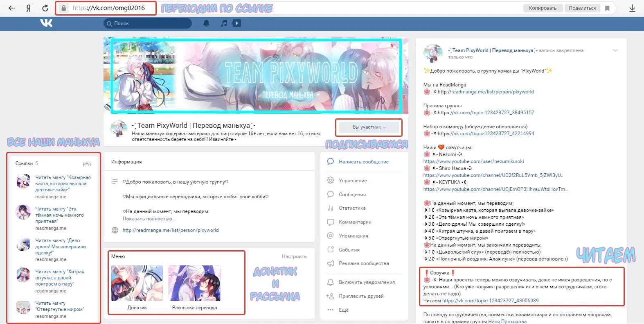This screenshot has height=324, width=644.
Task: Expand the Ещё more actions item
Action: tap(343, 310)
